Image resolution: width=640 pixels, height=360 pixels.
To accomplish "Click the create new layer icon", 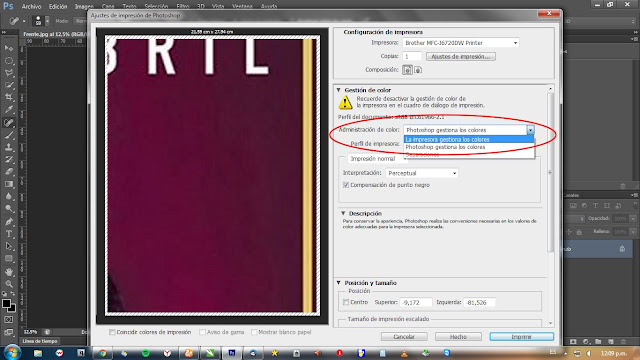I will (611, 341).
